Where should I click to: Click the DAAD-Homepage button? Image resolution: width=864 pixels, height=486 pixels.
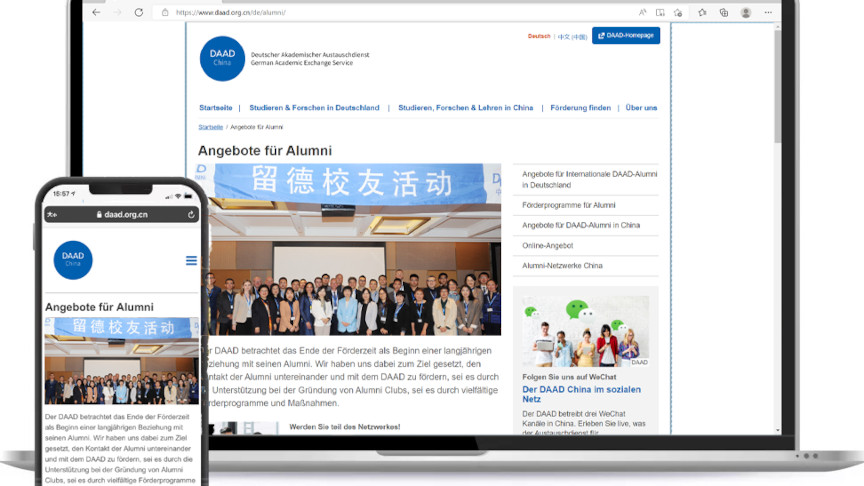pos(626,35)
